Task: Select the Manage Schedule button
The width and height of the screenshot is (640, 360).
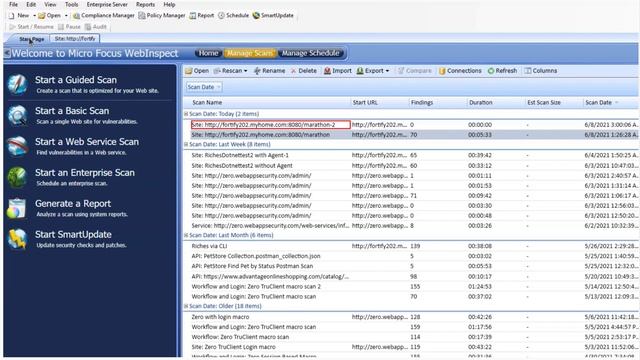Action: click(311, 53)
